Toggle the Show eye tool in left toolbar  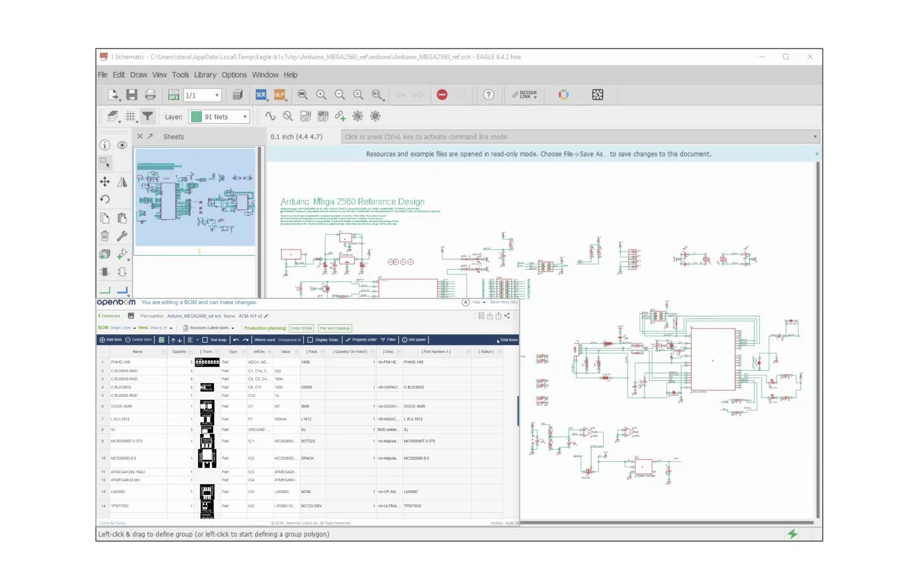pos(122,145)
